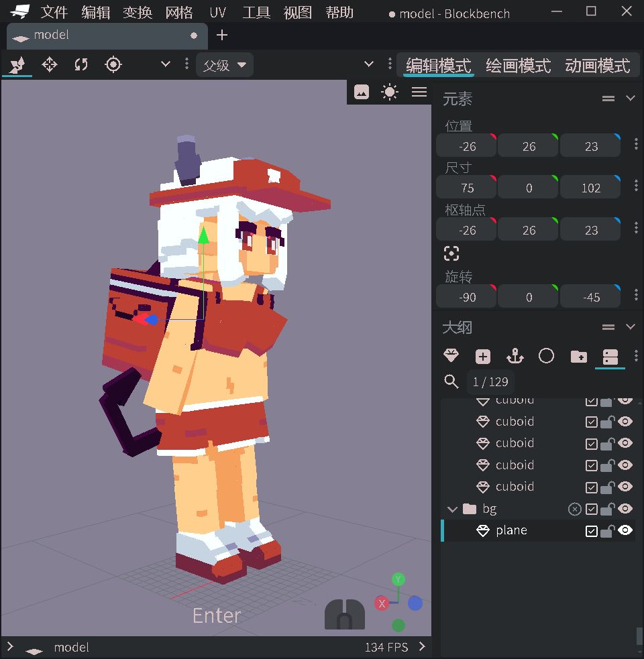Screen dimensions: 644x659
Task: Open the 工具 menu
Action: pyautogui.click(x=256, y=13)
